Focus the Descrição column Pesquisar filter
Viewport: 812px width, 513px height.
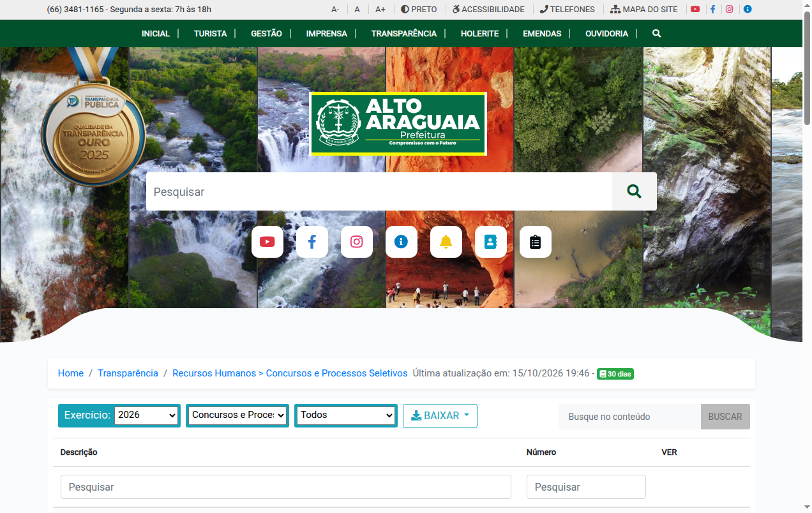point(286,487)
